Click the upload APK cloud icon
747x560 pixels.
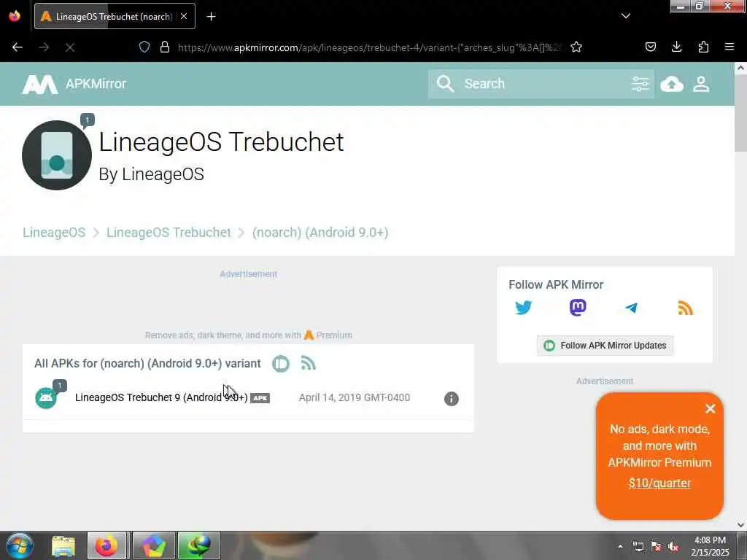(x=672, y=85)
